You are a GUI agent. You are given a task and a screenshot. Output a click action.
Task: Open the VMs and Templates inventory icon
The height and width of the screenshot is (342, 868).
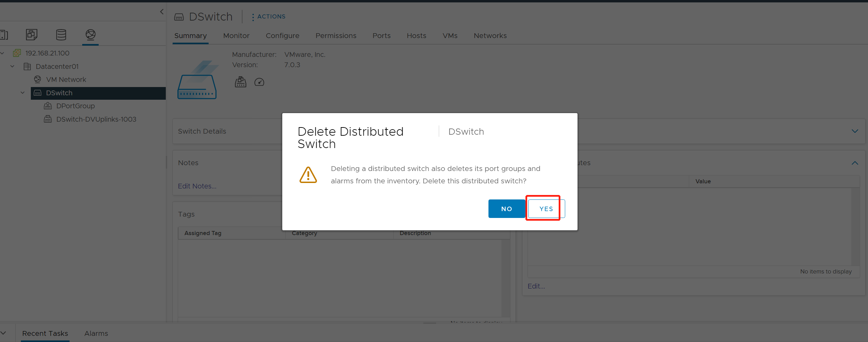coord(32,35)
